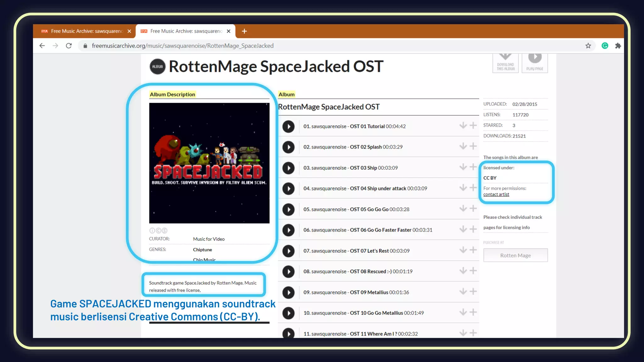
Task: Click the Rotten Mage purchase button
Action: coord(515,255)
